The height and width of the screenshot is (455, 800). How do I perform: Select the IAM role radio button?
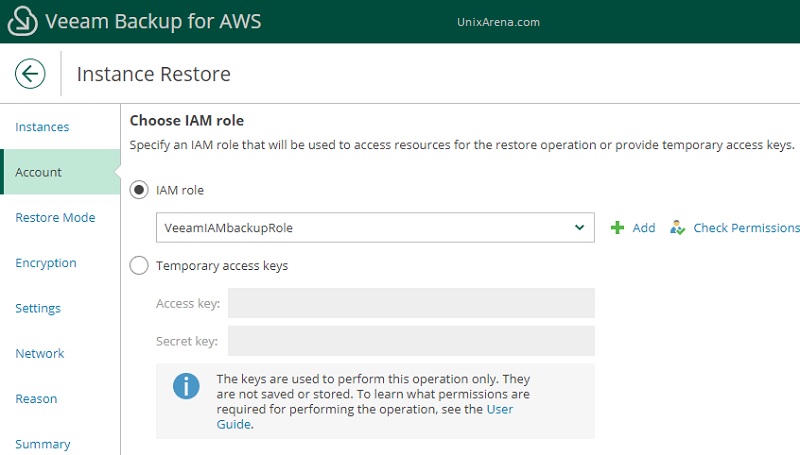tap(139, 190)
